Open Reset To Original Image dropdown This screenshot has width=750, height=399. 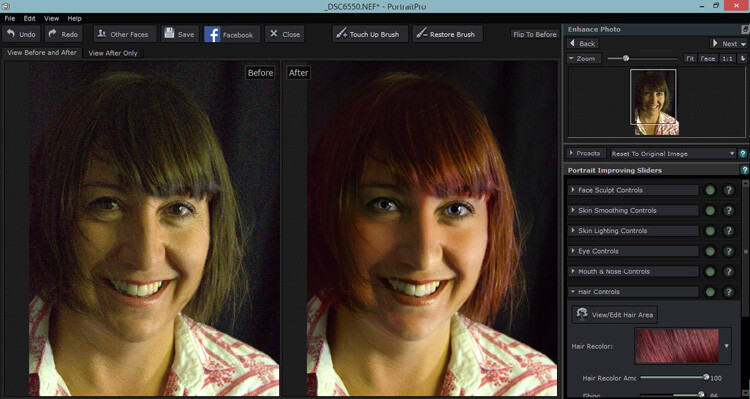coord(673,154)
